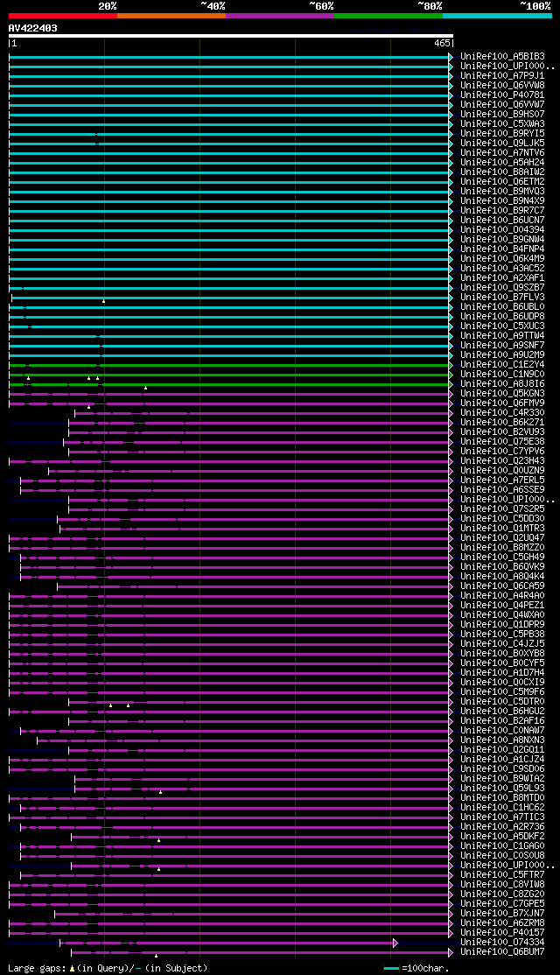Select the orange ~40% segment of the identity scale
The width and height of the screenshot is (560, 975).
(171, 16)
